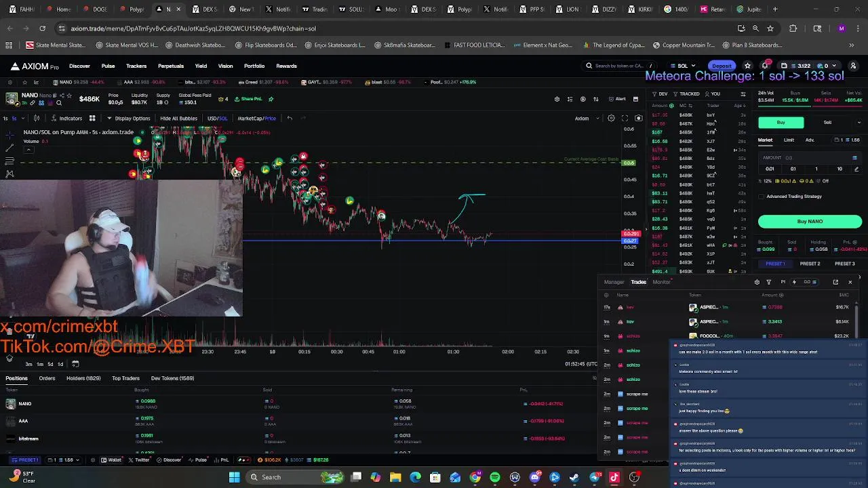This screenshot has height=488, width=868.
Task: Choose the 0.01 quick amount
Action: pos(770,169)
